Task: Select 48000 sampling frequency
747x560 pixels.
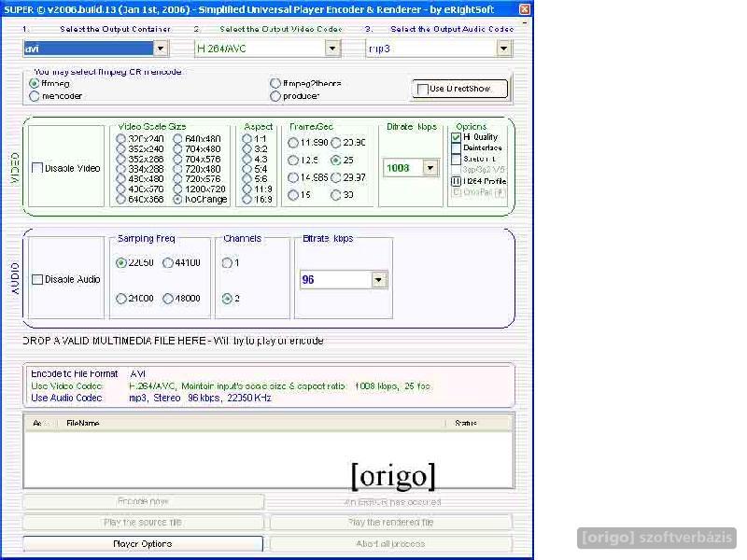Action: coord(168,298)
